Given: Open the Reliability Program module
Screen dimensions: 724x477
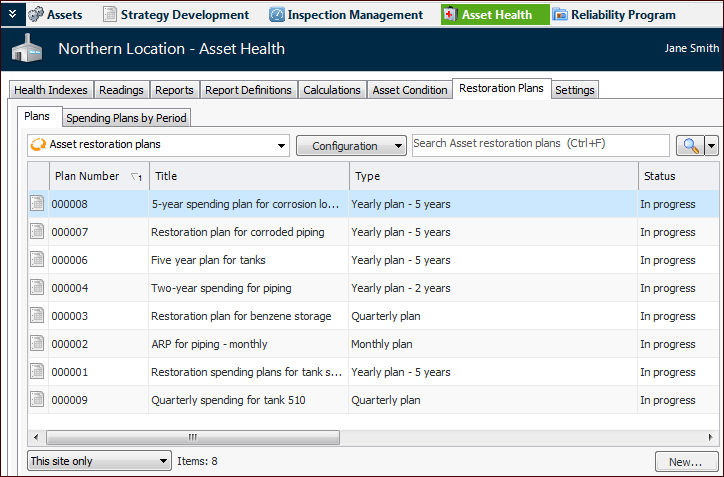Looking at the screenshot, I should (613, 15).
